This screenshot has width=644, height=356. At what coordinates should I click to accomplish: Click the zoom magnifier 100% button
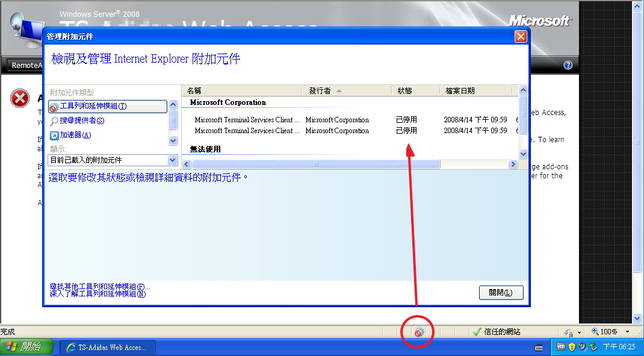click(x=604, y=332)
